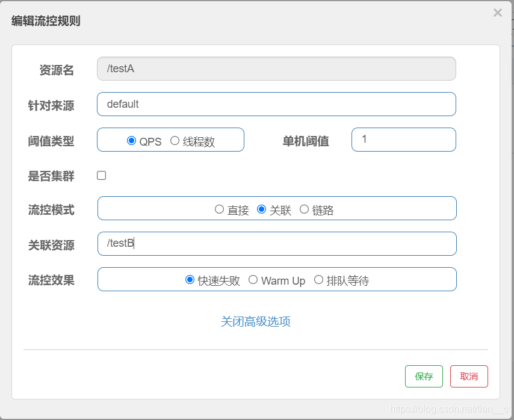This screenshot has width=514, height=420.
Task: Click the 资源名 label
Action: 57,70
